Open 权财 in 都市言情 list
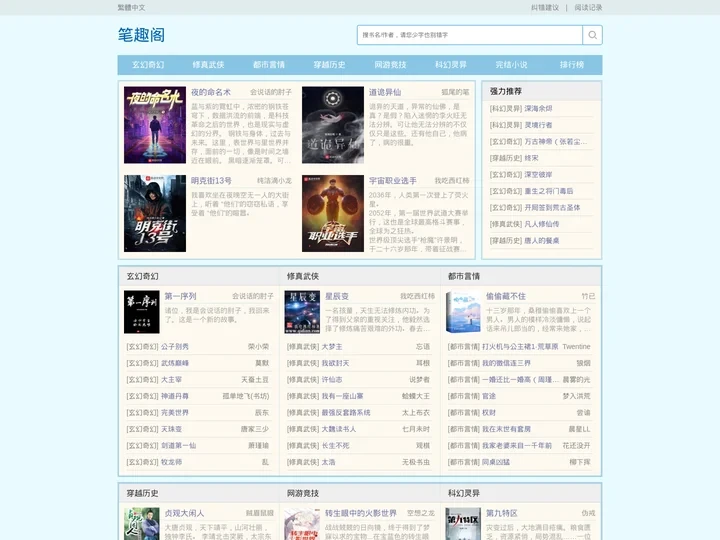720x540 pixels. (x=489, y=413)
